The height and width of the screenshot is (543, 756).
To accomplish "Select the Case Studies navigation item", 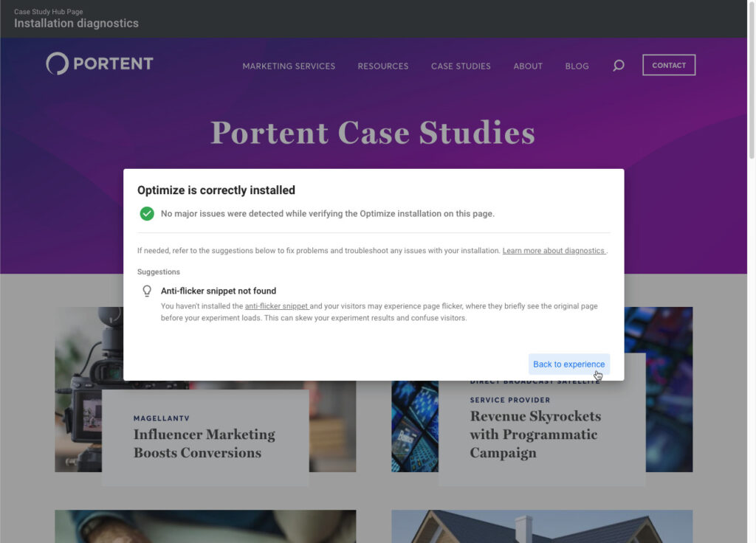I will point(461,66).
